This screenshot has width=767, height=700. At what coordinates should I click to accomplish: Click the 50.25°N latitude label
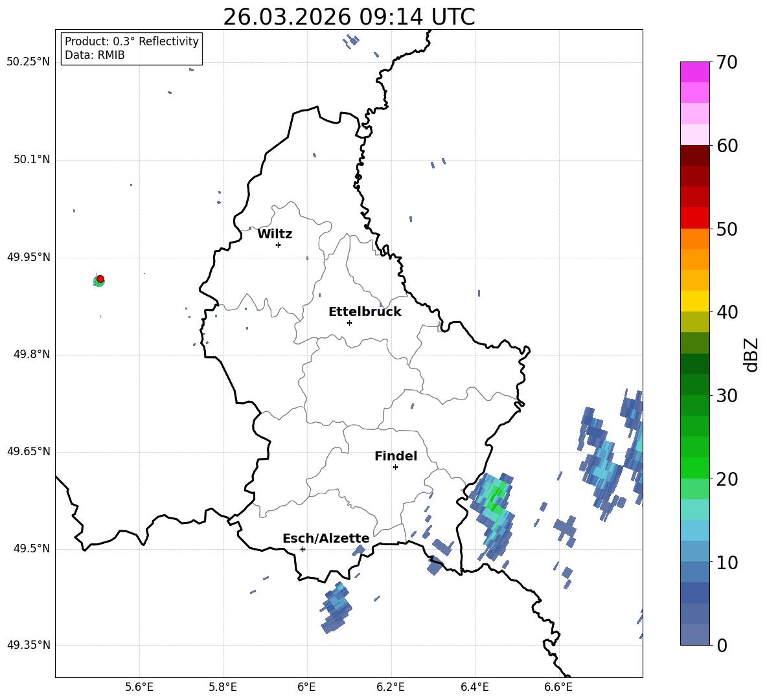29,62
